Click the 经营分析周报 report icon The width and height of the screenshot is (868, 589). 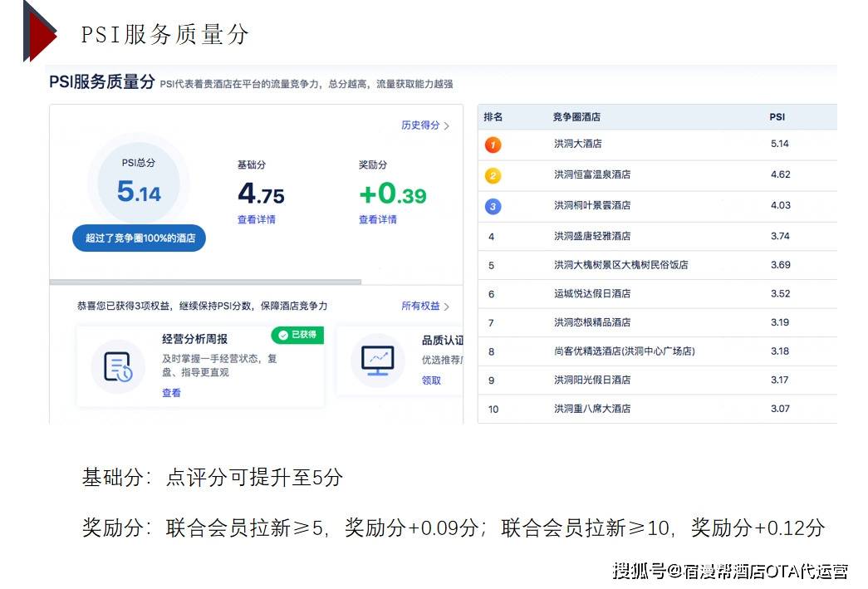coord(118,366)
